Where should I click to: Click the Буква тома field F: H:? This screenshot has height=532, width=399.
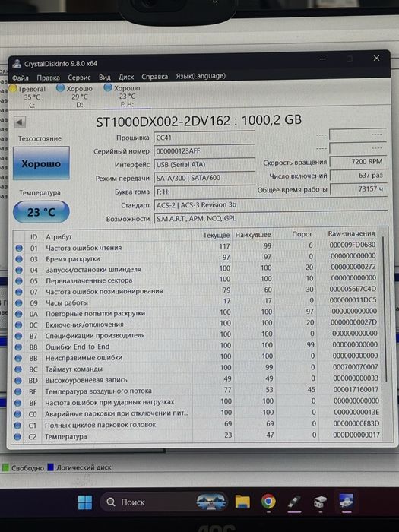point(204,192)
